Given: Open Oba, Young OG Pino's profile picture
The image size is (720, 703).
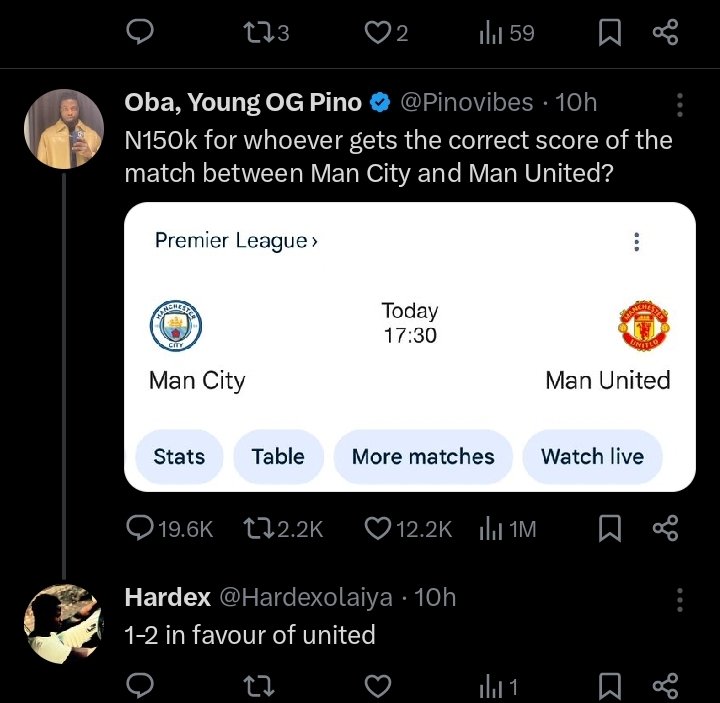Looking at the screenshot, I should (x=64, y=129).
